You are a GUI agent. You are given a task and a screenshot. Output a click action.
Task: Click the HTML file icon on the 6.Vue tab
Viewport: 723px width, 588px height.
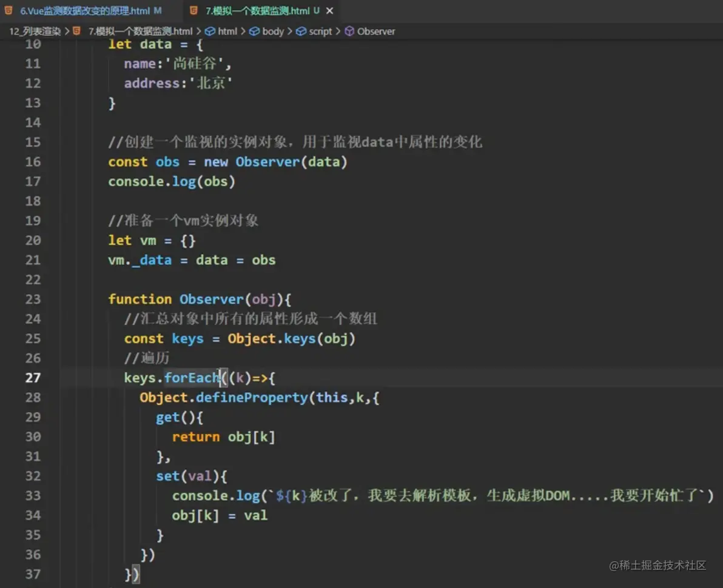tap(8, 10)
